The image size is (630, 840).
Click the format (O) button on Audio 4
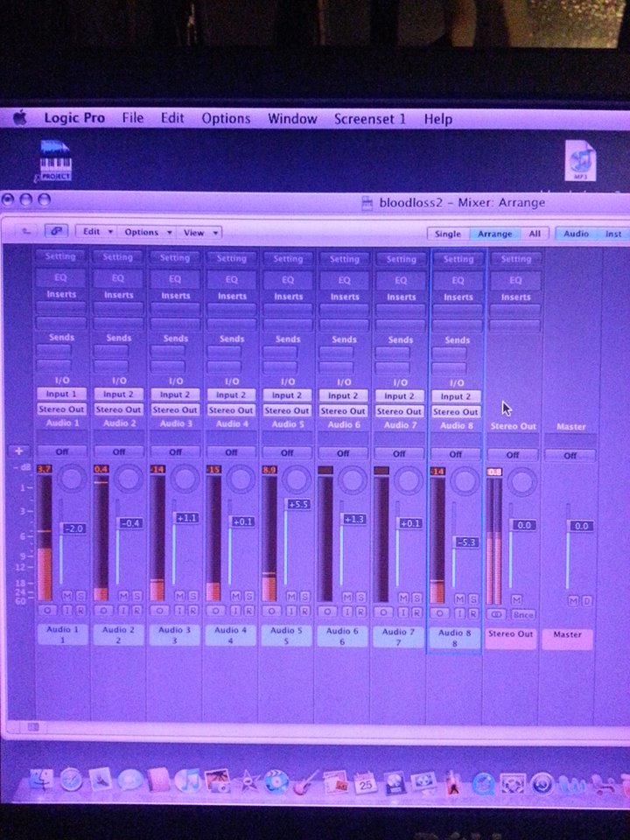(215, 610)
